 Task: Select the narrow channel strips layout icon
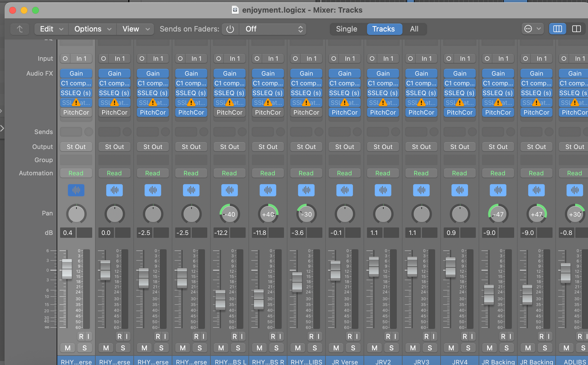click(x=557, y=29)
